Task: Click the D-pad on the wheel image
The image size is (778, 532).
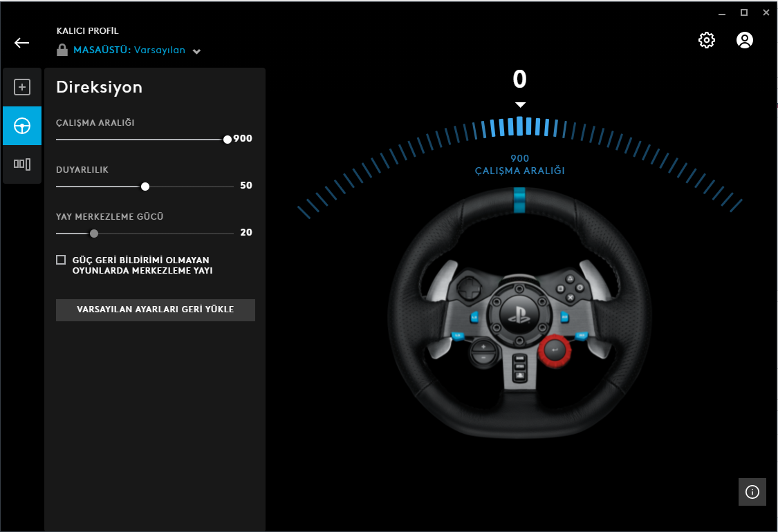Action: [468, 288]
